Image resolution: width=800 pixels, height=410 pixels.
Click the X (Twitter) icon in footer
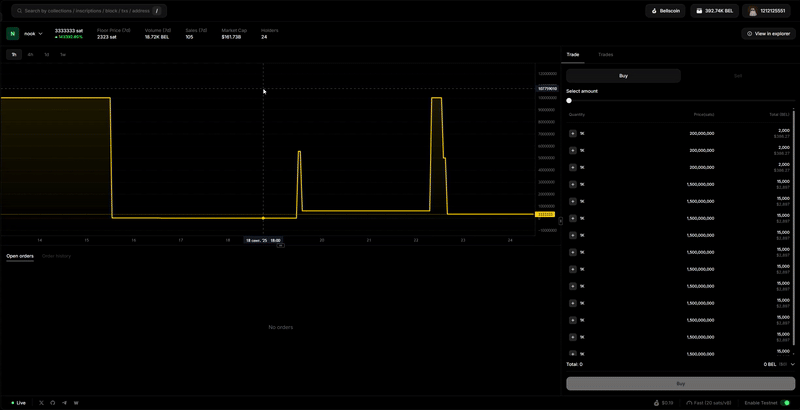[41, 402]
